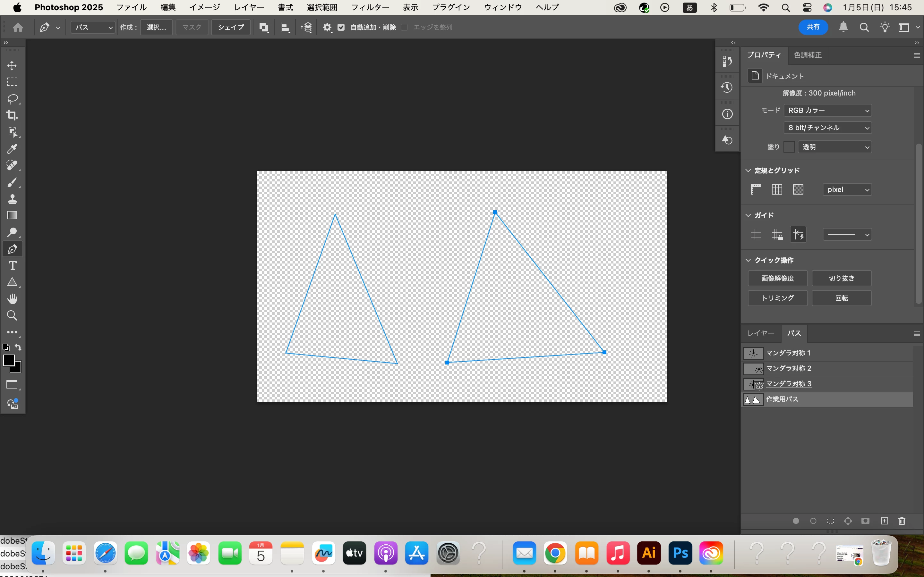The width and height of the screenshot is (924, 577).
Task: Select the Clone Stamp tool
Action: (12, 199)
